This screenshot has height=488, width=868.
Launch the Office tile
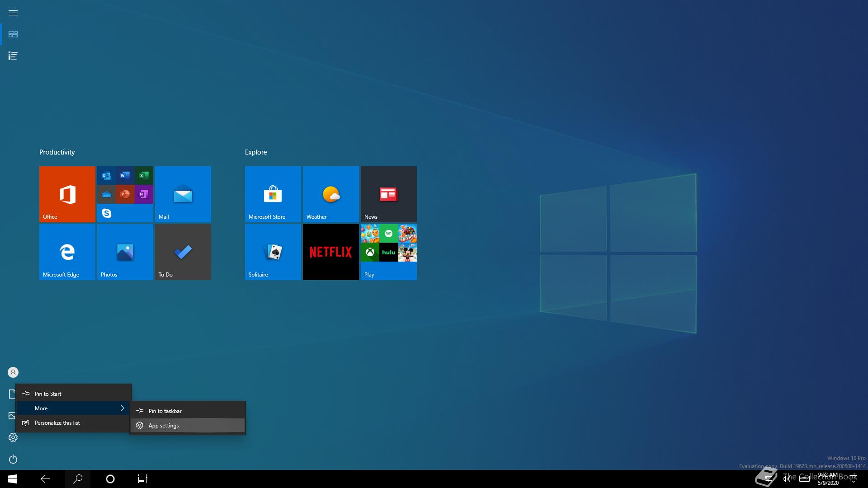[67, 194]
